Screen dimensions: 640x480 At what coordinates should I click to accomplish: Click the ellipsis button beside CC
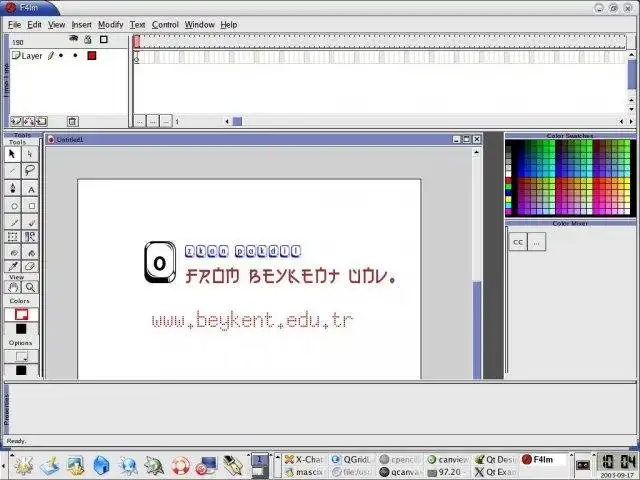coord(536,242)
